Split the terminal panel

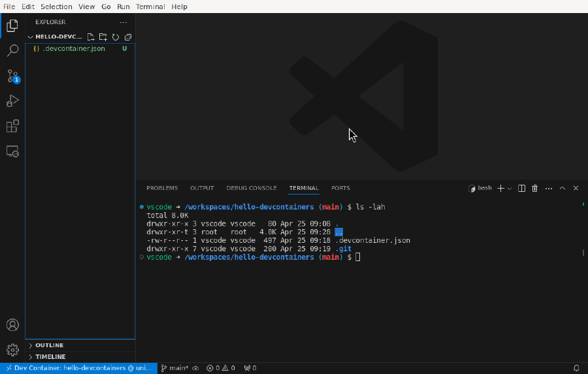pyautogui.click(x=521, y=188)
